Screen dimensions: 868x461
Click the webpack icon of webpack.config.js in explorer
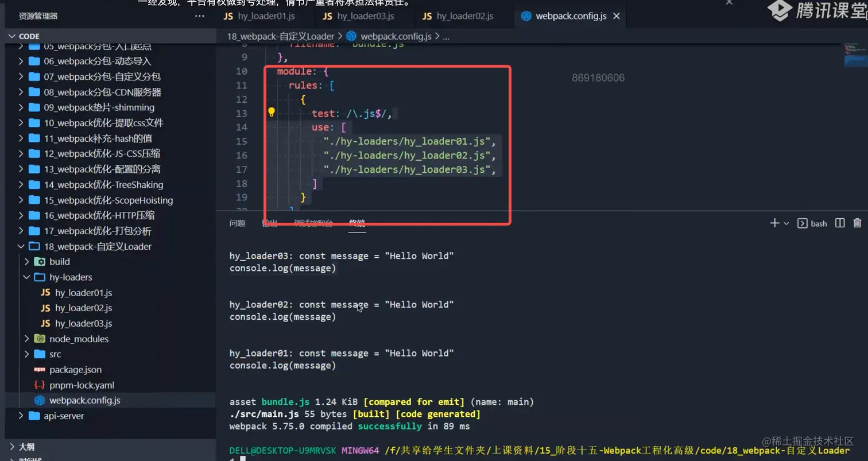tap(40, 400)
